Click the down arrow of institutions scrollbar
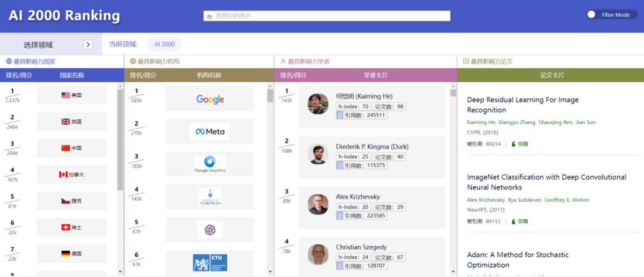Viewport: 644px width, 277px height. pyautogui.click(x=270, y=271)
